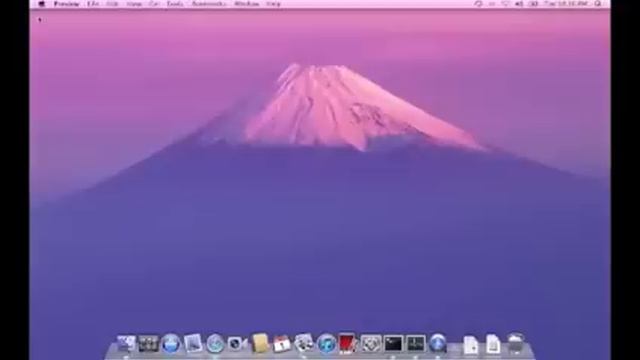Open the tan Address Book icon
The image size is (640, 360).
click(x=260, y=343)
